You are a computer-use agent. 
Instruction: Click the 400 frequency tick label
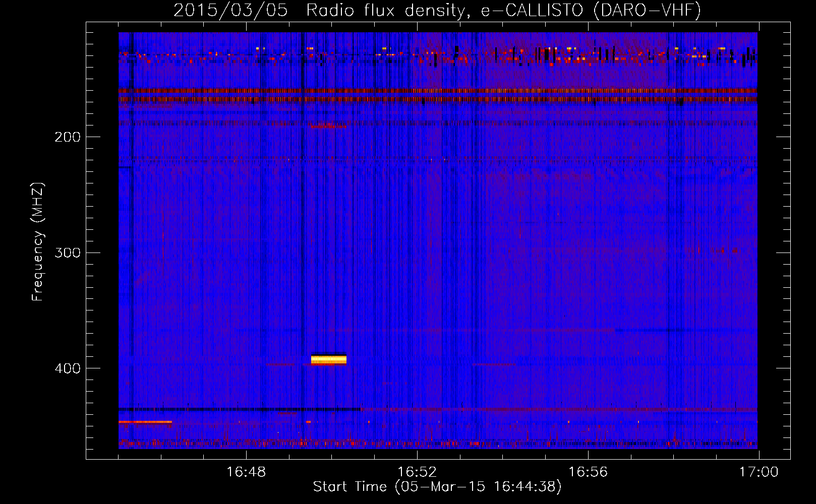[x=68, y=368]
